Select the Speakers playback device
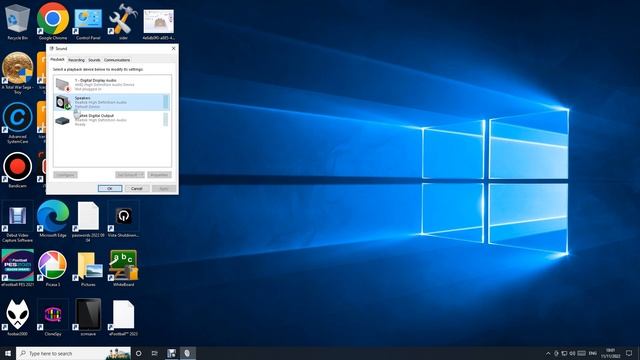Viewport: 640px width, 360px height. pos(112,102)
